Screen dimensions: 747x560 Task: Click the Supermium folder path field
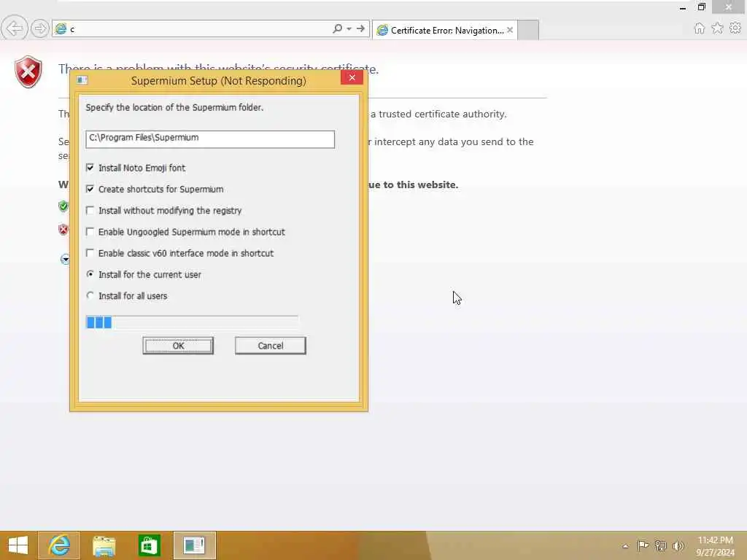(x=210, y=139)
